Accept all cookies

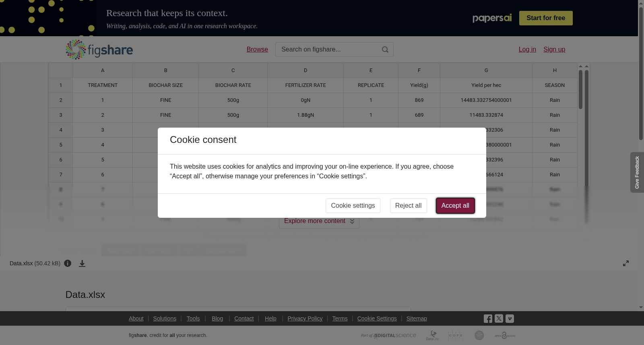point(455,206)
